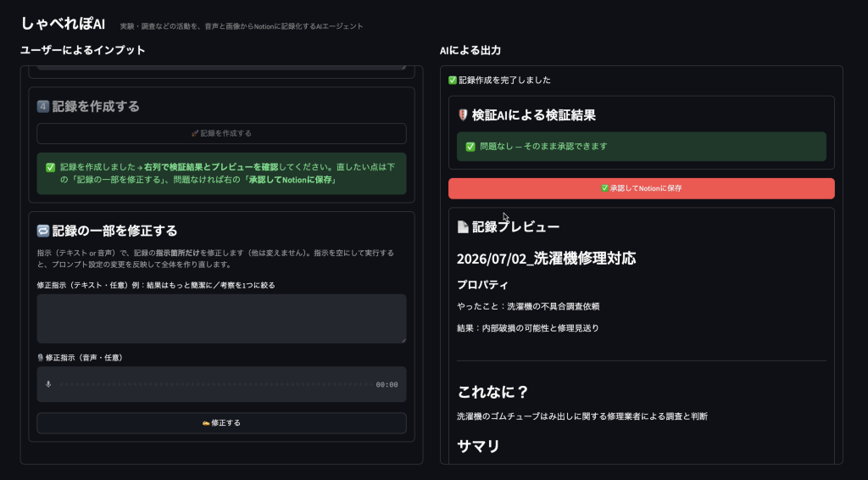
Task: Select the 2026/07/02_洗濯機修理対応 record title
Action: pyautogui.click(x=546, y=259)
